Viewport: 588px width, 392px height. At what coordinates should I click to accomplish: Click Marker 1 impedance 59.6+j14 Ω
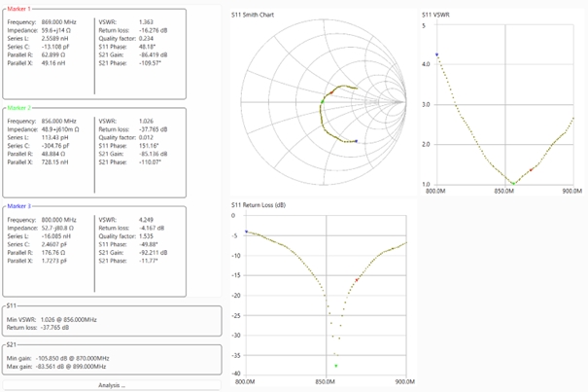pos(56,30)
